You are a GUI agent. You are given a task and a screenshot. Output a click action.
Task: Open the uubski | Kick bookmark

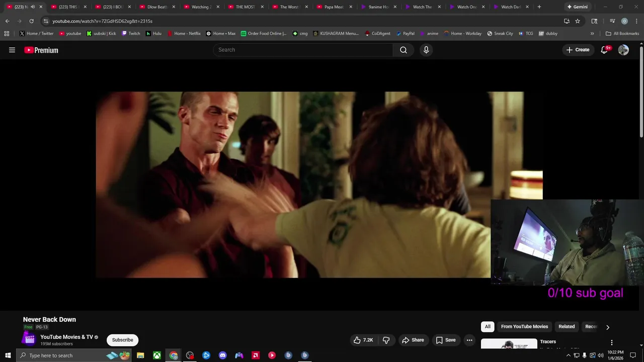click(x=101, y=34)
